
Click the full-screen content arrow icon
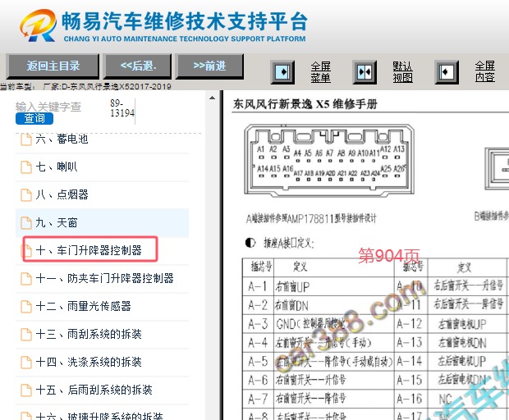tap(447, 72)
